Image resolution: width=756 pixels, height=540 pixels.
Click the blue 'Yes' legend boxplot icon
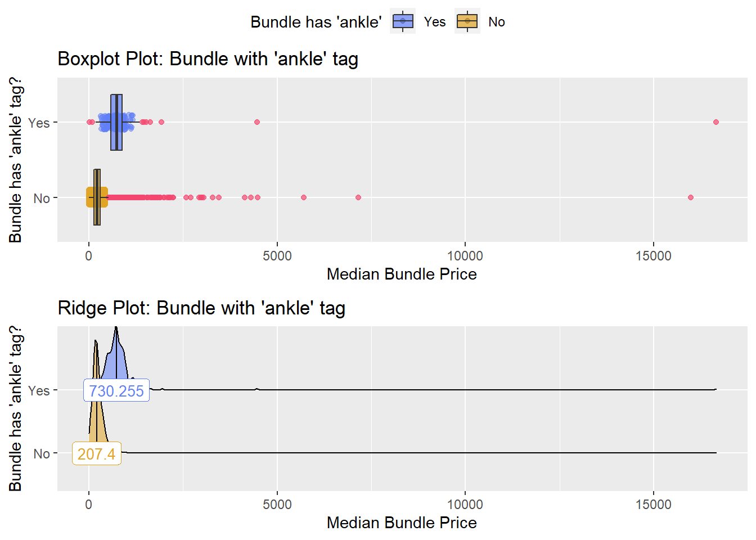pyautogui.click(x=403, y=21)
